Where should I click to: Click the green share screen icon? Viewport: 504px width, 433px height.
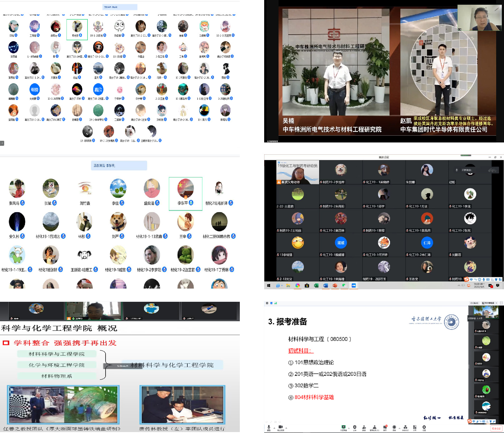pyautogui.click(x=343, y=427)
